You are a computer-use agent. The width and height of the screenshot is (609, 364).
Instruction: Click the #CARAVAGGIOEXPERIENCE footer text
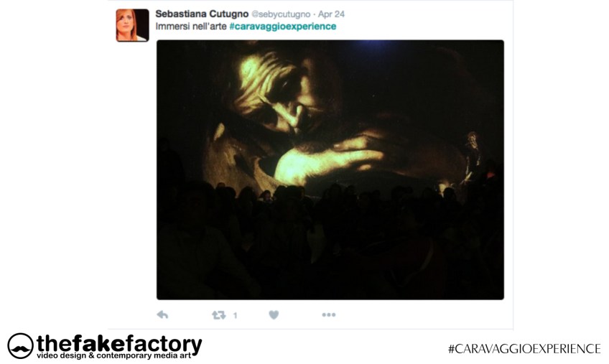524,348
